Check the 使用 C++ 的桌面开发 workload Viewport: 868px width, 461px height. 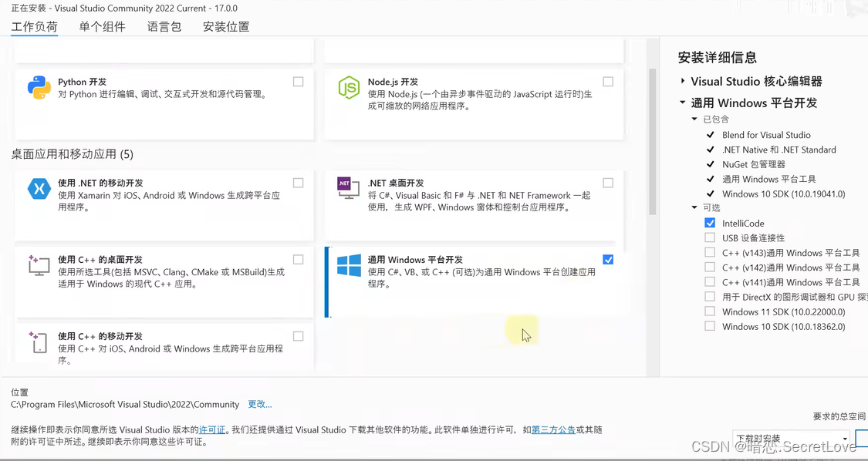click(x=298, y=259)
